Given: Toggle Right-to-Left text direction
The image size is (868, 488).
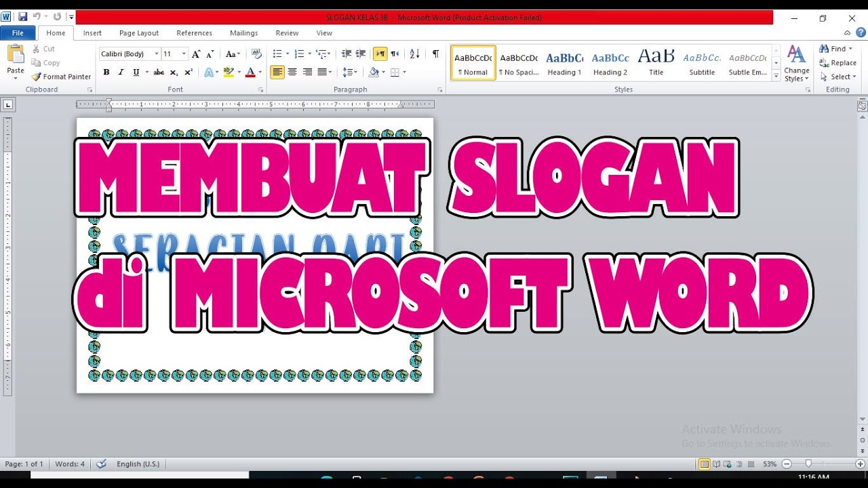Looking at the screenshot, I should [395, 54].
